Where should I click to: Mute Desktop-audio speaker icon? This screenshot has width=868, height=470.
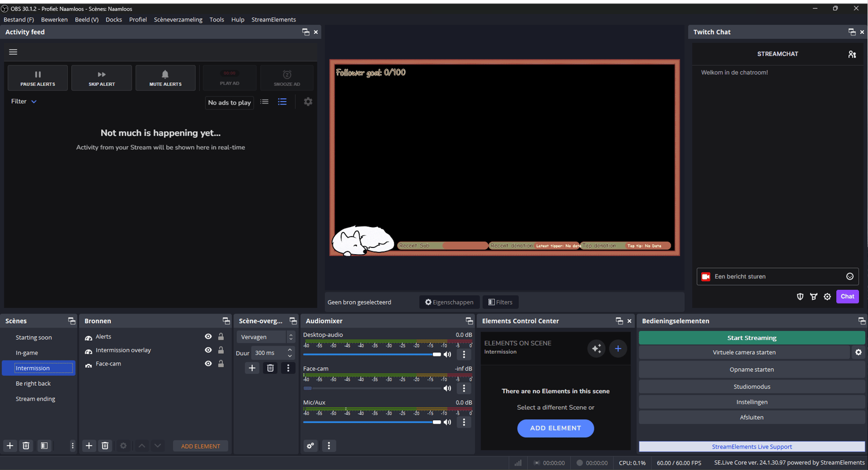point(448,355)
